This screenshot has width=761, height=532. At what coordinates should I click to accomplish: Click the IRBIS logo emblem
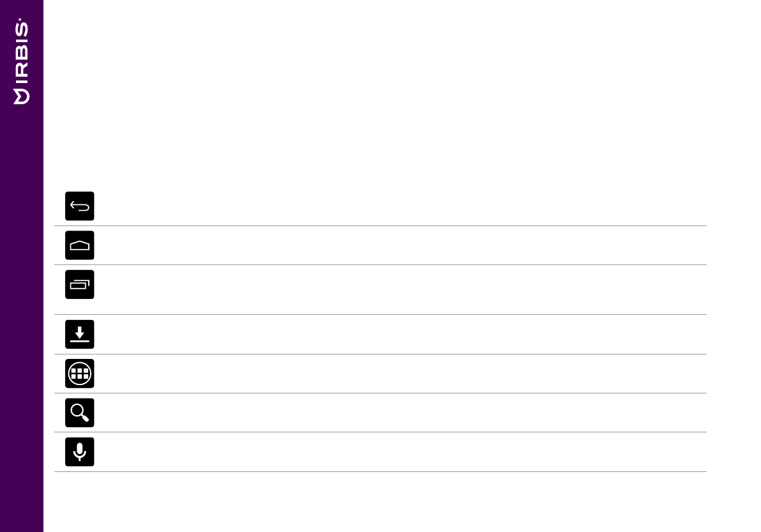(22, 96)
